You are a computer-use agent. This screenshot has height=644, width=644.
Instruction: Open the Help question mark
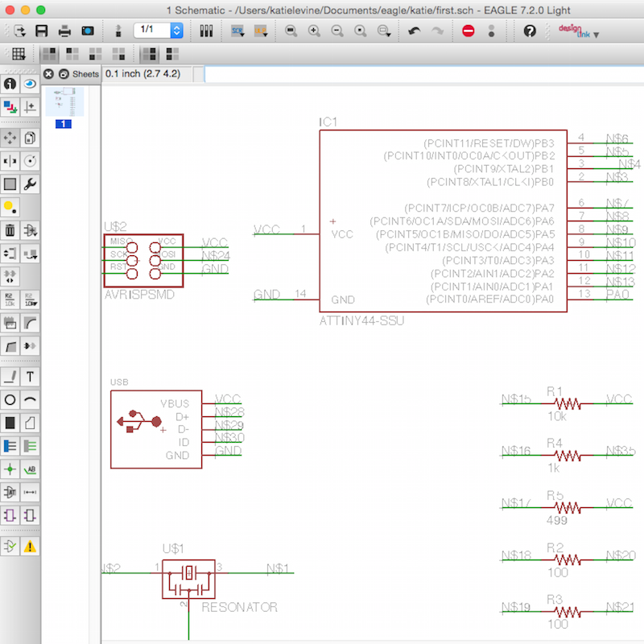tap(530, 31)
